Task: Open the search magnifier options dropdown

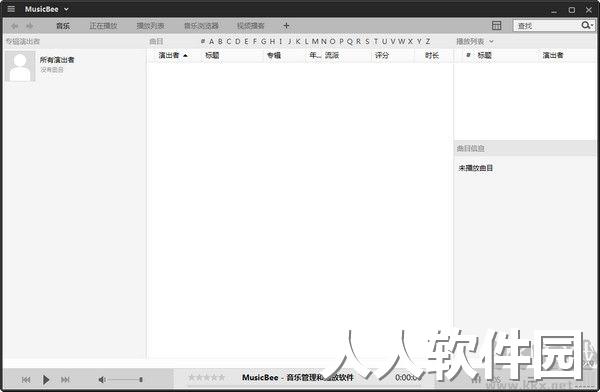Action: 587,26
